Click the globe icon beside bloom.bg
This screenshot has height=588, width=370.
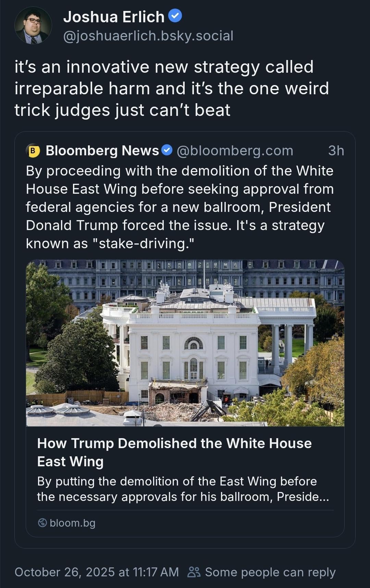[x=42, y=523]
